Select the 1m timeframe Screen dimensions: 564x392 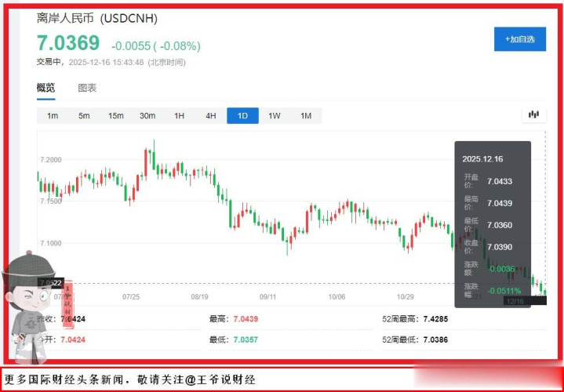tap(53, 116)
